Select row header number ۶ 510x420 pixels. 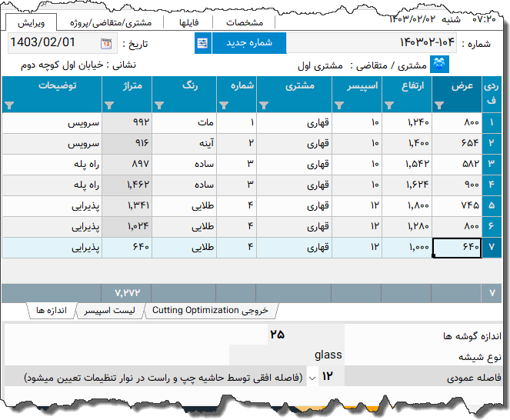492,226
